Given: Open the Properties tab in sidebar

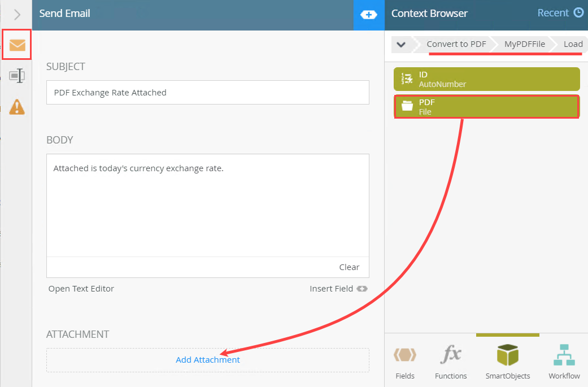Looking at the screenshot, I should click(x=17, y=76).
